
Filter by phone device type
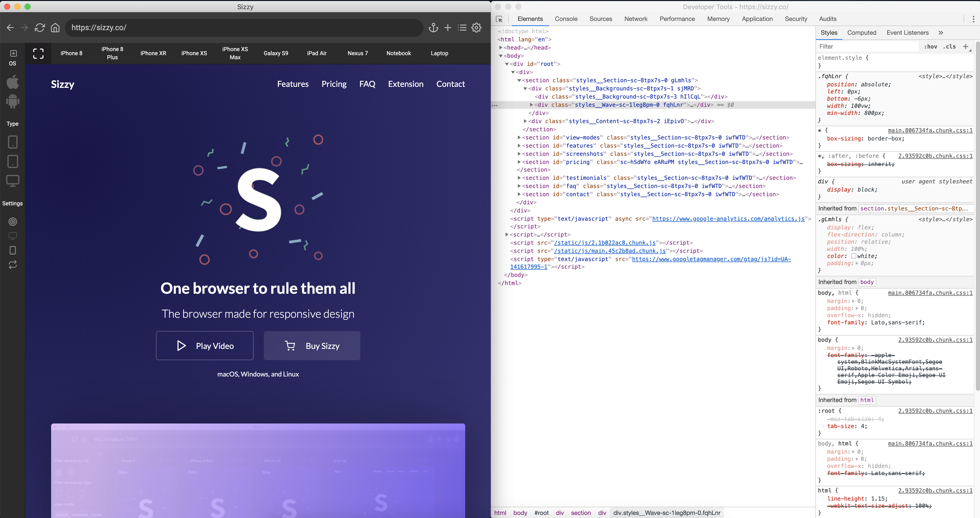tap(13, 142)
